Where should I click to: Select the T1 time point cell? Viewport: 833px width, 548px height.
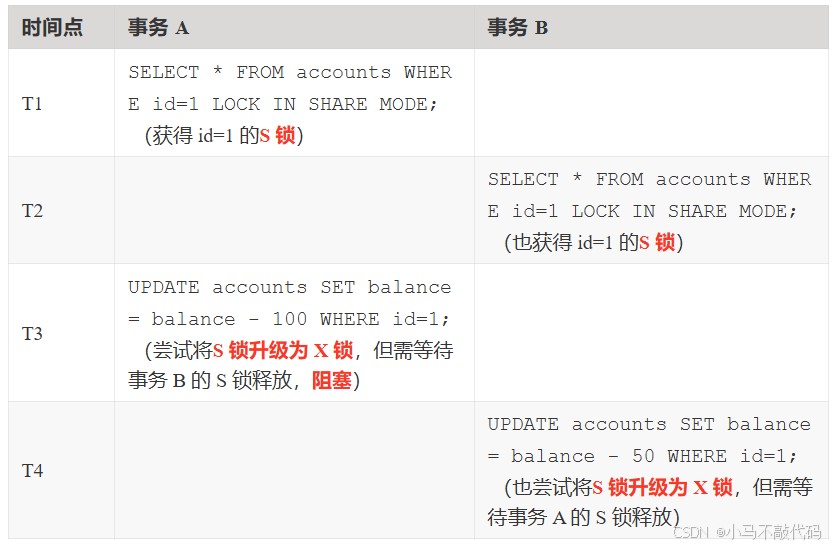click(33, 103)
